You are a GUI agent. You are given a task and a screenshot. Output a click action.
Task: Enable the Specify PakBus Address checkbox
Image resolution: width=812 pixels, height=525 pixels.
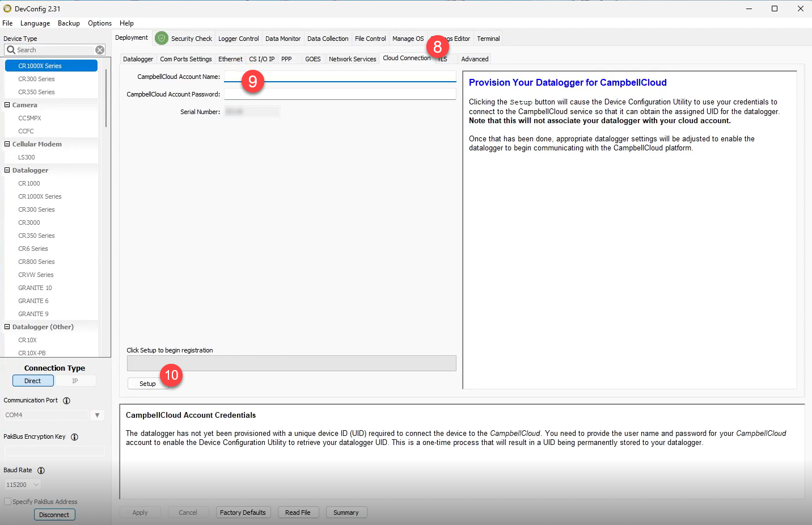[x=8, y=502]
